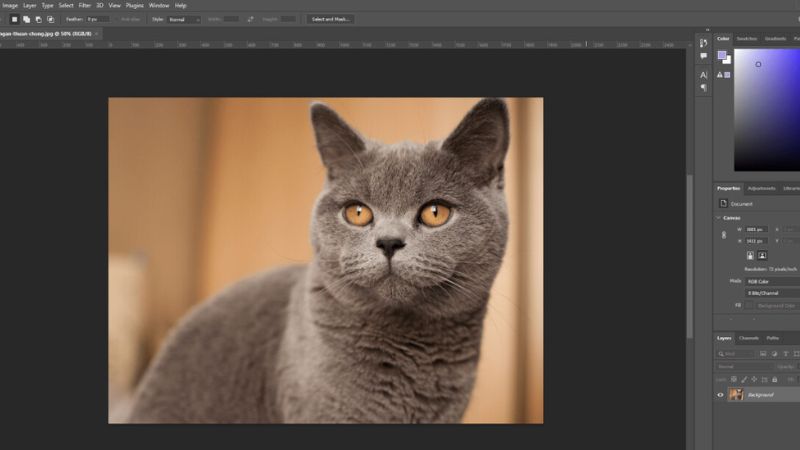Open the Help menu
Image resolution: width=800 pixels, height=450 pixels.
pos(181,6)
